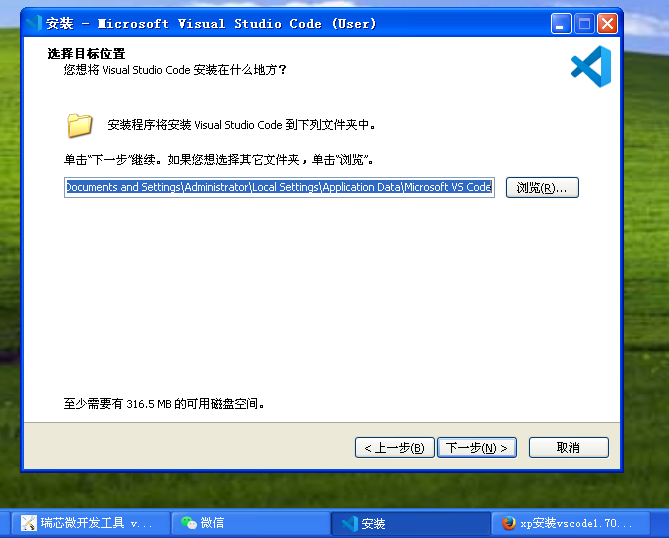Click the Browse (浏览) button
Image resolution: width=669 pixels, height=538 pixels.
[x=542, y=188]
